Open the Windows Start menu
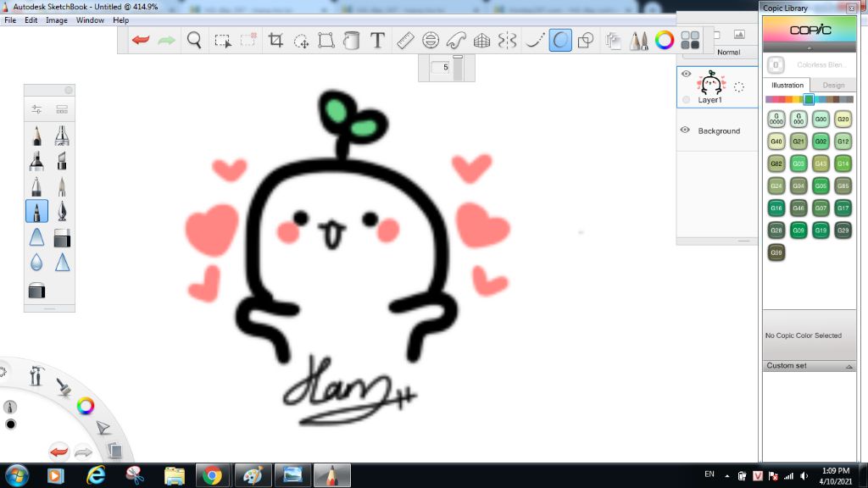 tap(17, 476)
